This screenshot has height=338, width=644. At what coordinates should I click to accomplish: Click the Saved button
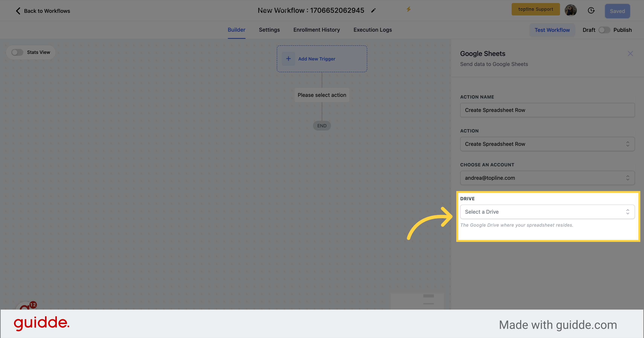[617, 11]
